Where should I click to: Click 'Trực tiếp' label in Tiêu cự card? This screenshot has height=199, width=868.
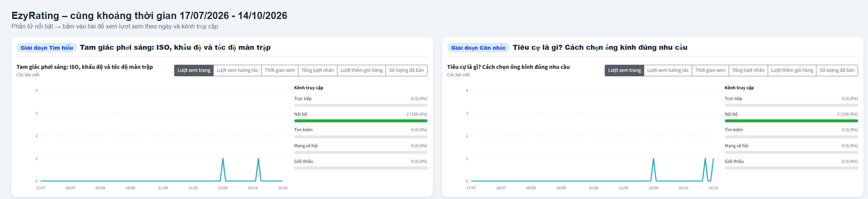click(x=733, y=99)
